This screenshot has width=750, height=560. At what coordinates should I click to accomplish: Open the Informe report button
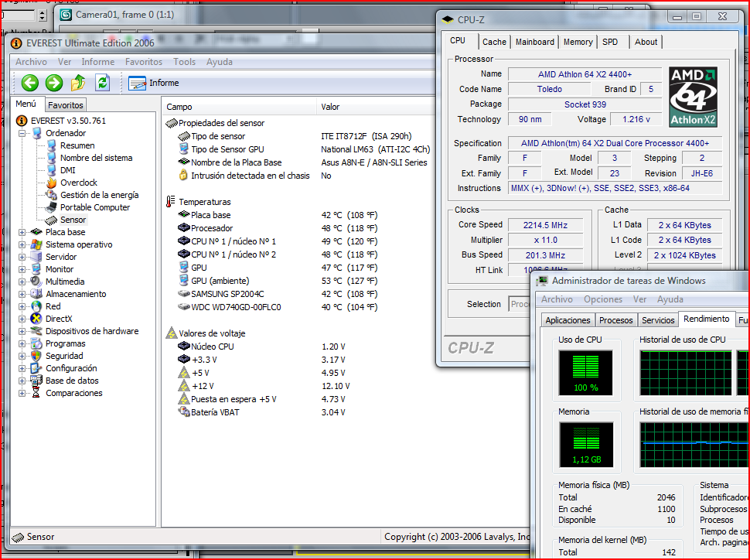pos(154,83)
